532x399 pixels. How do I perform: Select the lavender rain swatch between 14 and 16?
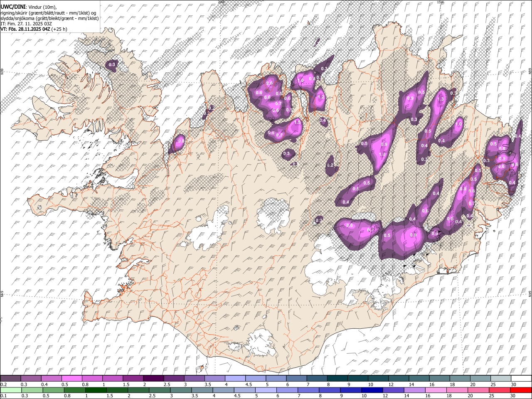[414, 390]
